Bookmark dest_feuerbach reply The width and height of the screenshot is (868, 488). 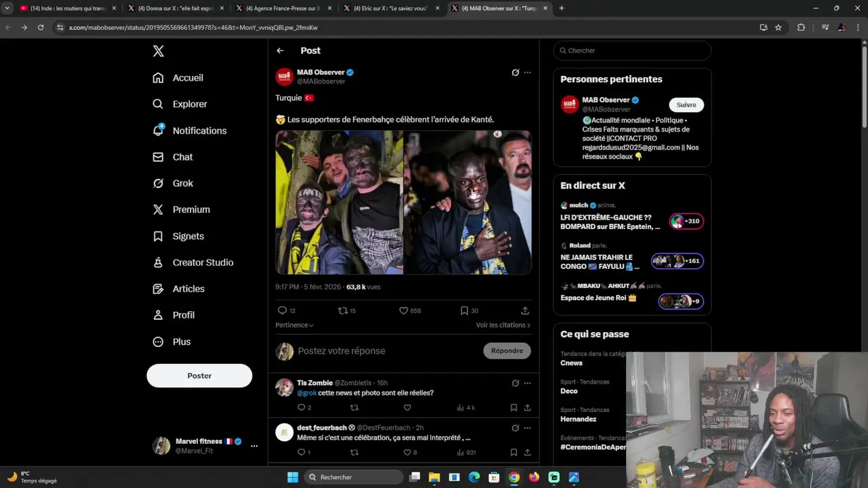513,452
